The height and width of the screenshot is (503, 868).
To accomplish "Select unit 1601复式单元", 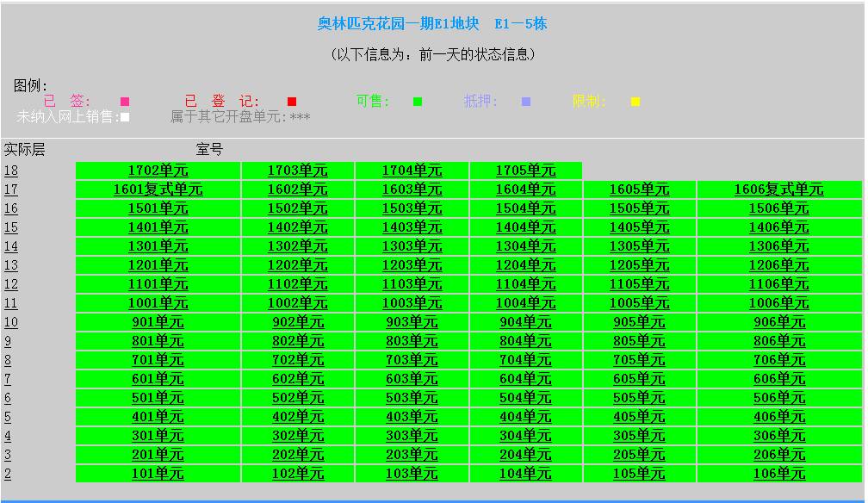I will [160, 189].
